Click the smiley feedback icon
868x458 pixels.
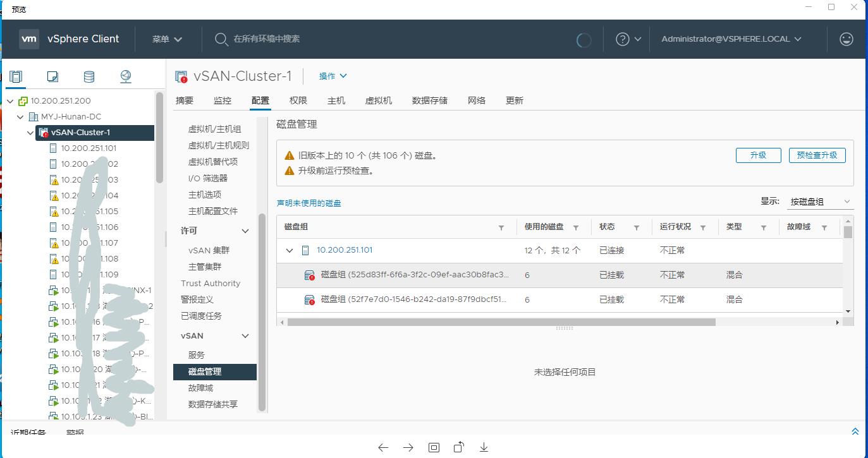tap(846, 39)
